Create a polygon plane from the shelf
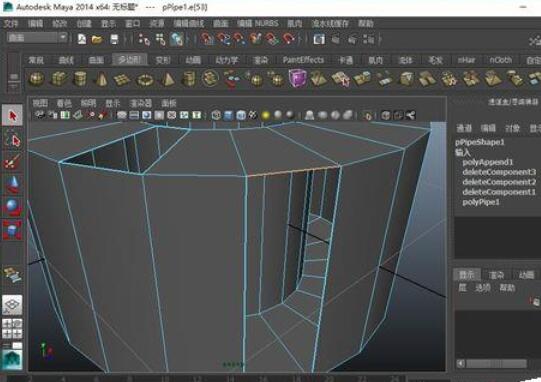 [121, 80]
